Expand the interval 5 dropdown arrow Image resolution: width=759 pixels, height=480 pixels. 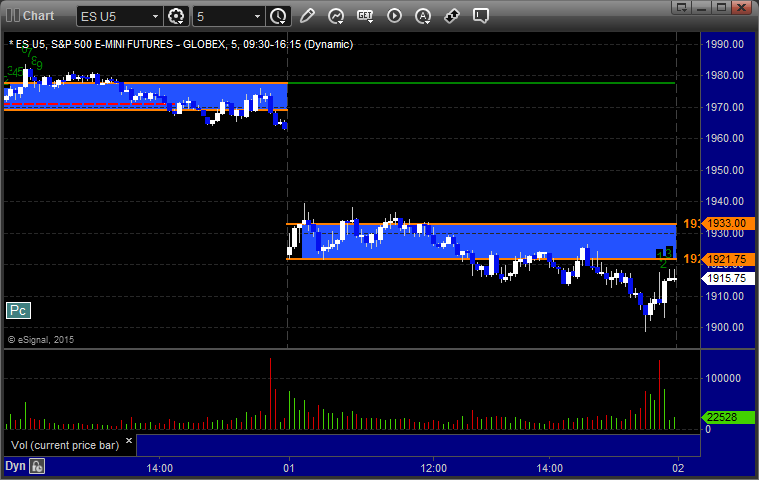(x=258, y=16)
